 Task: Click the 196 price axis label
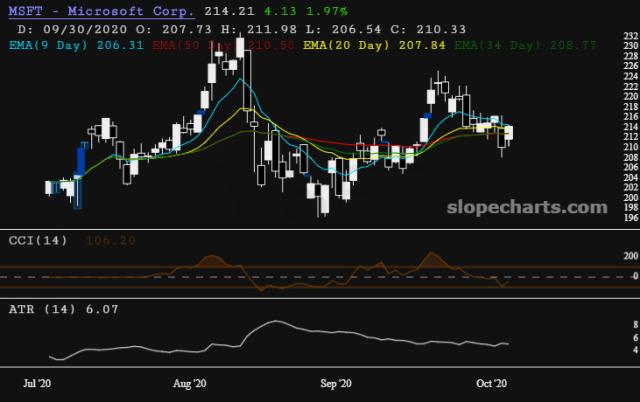pos(631,218)
